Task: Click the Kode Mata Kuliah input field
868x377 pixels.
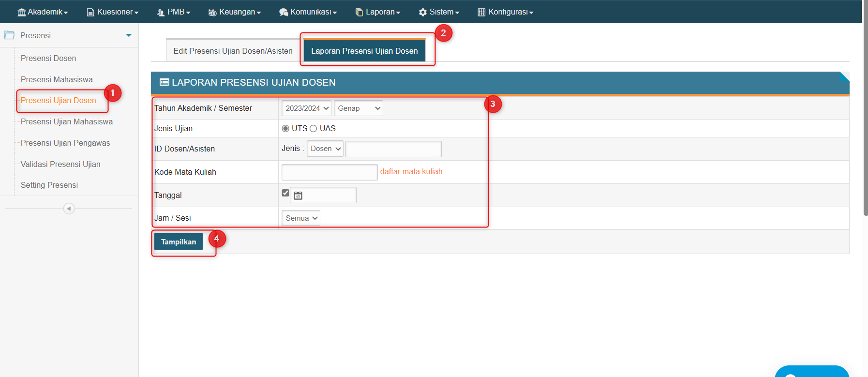Action: pyautogui.click(x=329, y=172)
